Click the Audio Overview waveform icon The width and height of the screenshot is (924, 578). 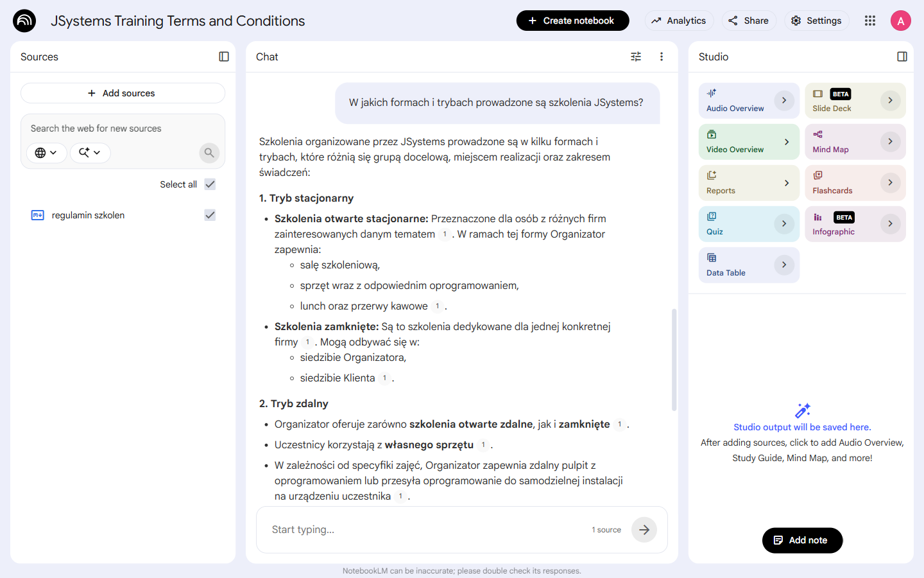[x=712, y=93]
